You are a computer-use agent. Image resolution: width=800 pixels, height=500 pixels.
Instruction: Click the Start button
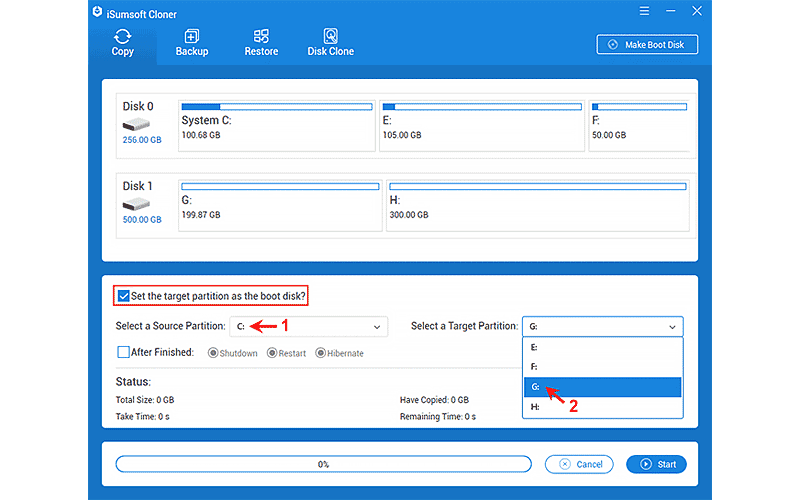click(x=657, y=464)
